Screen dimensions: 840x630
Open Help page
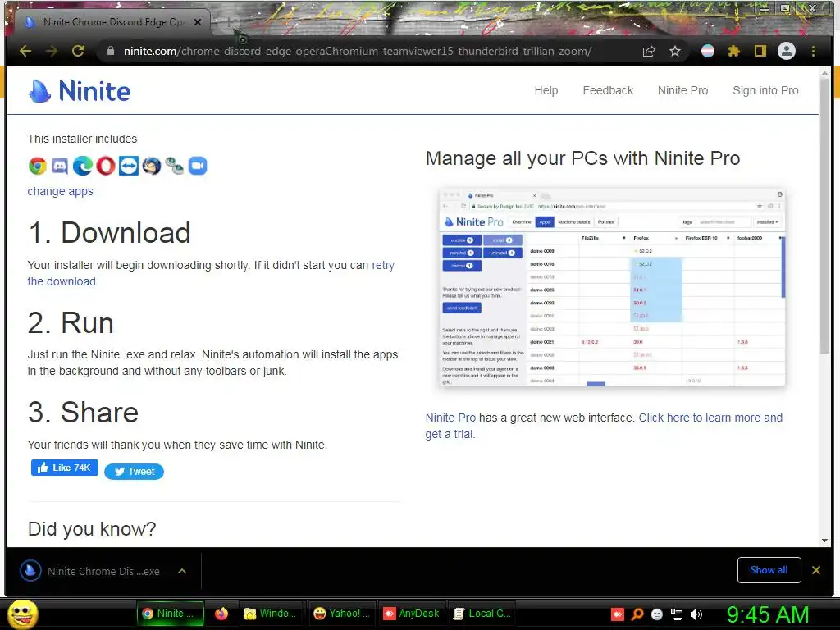546,90
